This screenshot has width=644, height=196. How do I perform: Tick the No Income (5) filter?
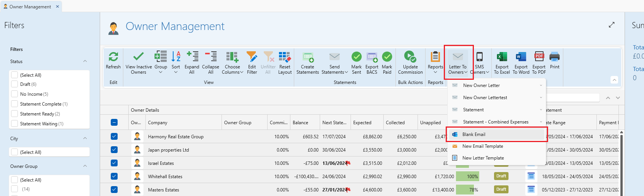pyautogui.click(x=14, y=94)
